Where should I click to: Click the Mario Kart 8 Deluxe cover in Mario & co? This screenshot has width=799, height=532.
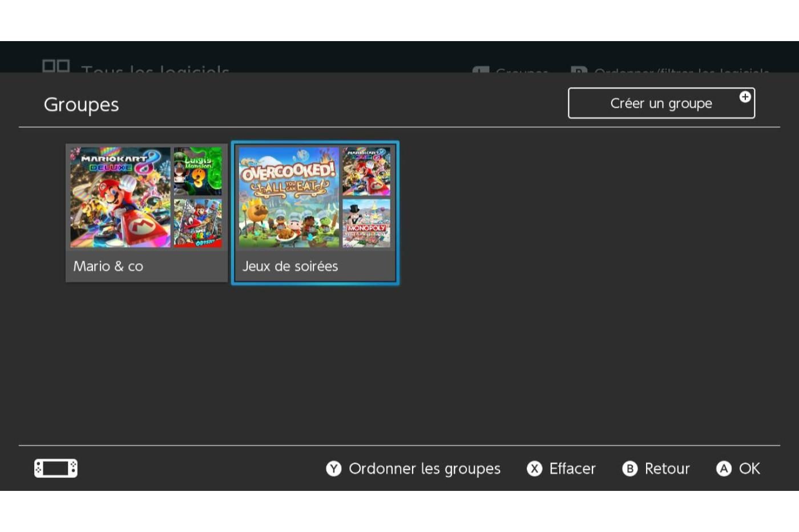point(120,198)
